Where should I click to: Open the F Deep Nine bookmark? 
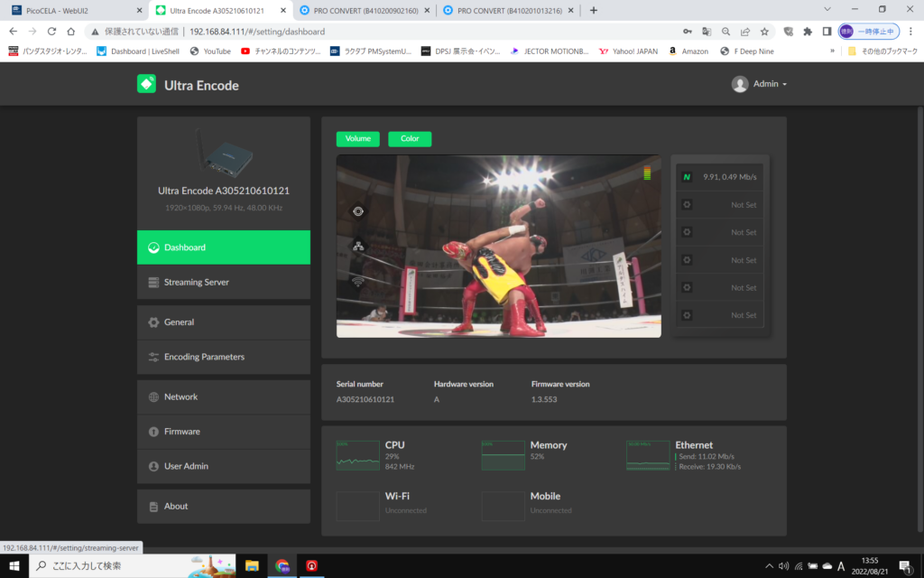[747, 51]
